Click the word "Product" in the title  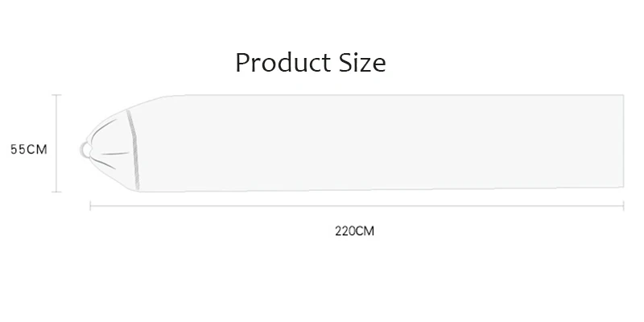click(283, 63)
